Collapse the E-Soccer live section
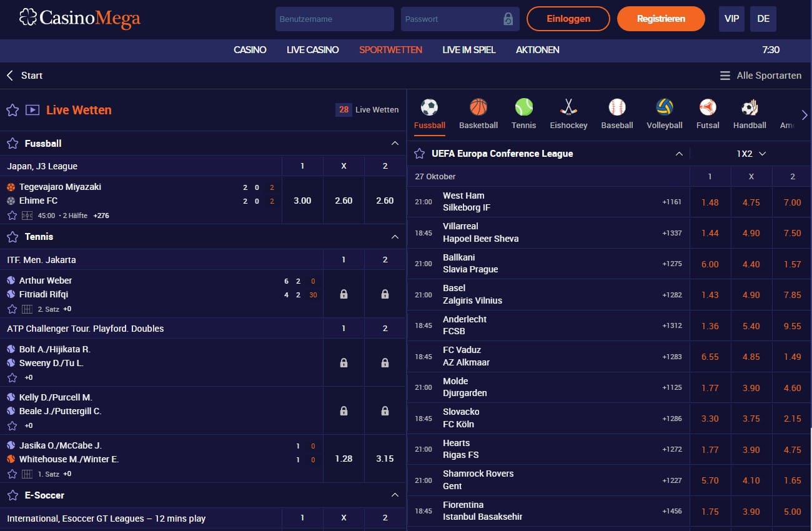This screenshot has width=812, height=531. (395, 495)
